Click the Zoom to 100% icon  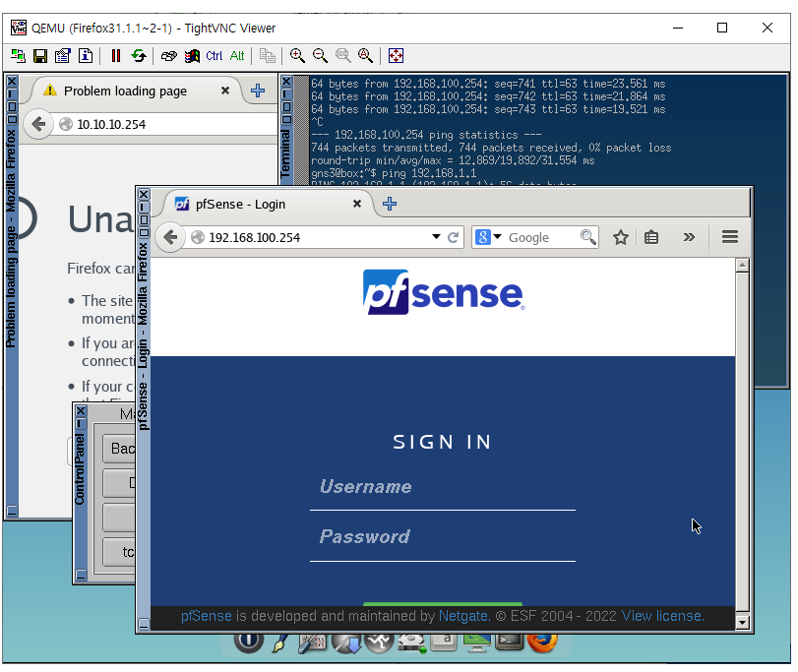pyautogui.click(x=343, y=56)
